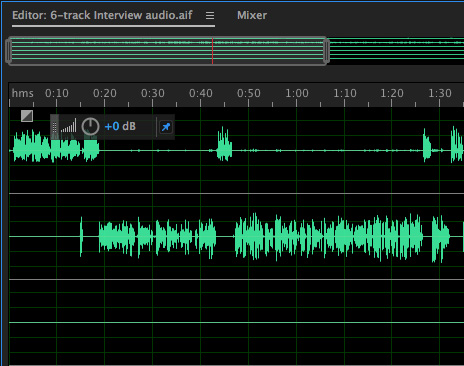This screenshot has height=366, width=464.
Task: Select the Editor: 6-track Interview audio.aif tab
Action: tap(102, 15)
